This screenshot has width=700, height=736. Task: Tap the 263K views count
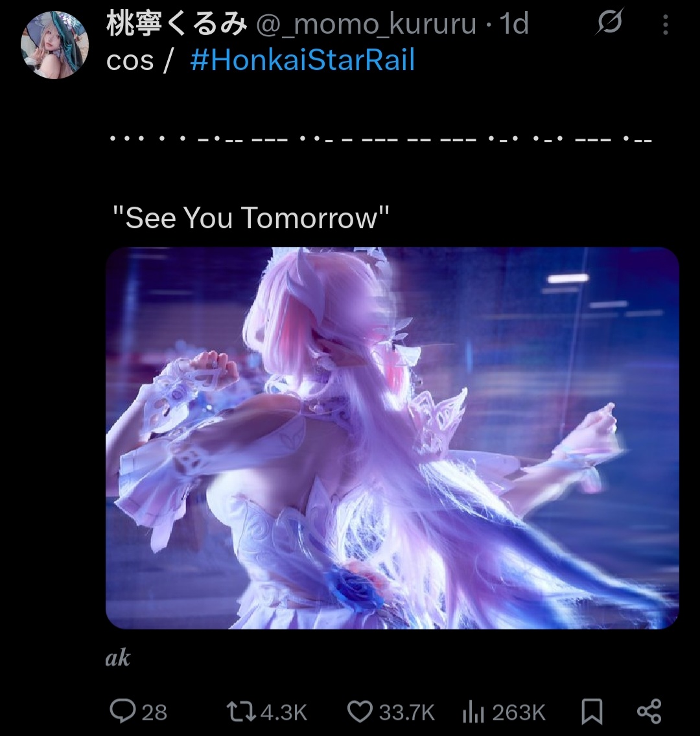[519, 713]
